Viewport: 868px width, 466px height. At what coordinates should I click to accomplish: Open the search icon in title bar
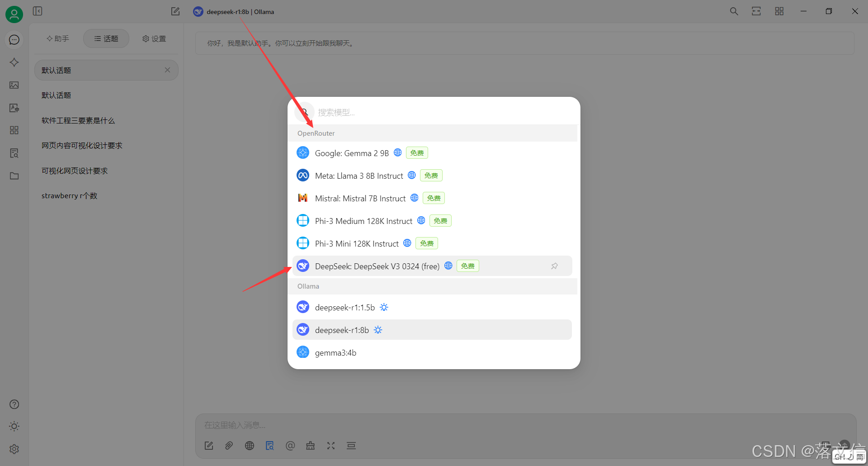(734, 11)
